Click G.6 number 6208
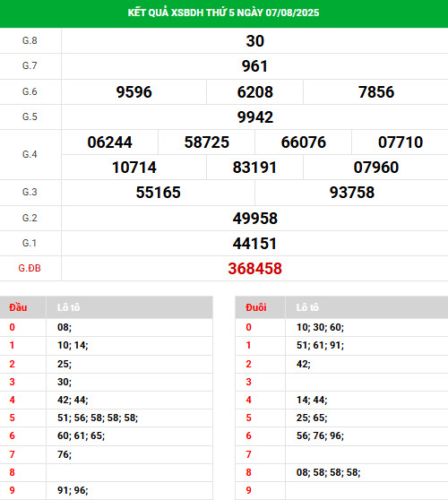Viewport: 448px width, 500px height. (254, 92)
